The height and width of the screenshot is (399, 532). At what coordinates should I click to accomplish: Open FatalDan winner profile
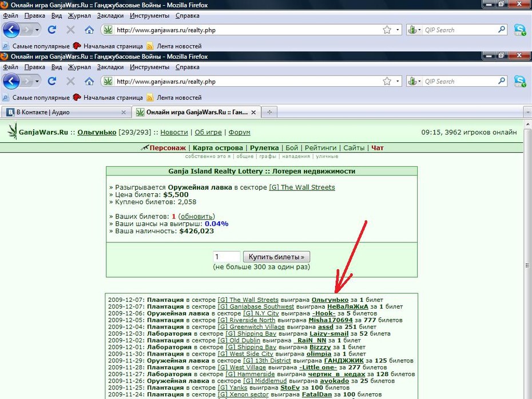(x=316, y=394)
